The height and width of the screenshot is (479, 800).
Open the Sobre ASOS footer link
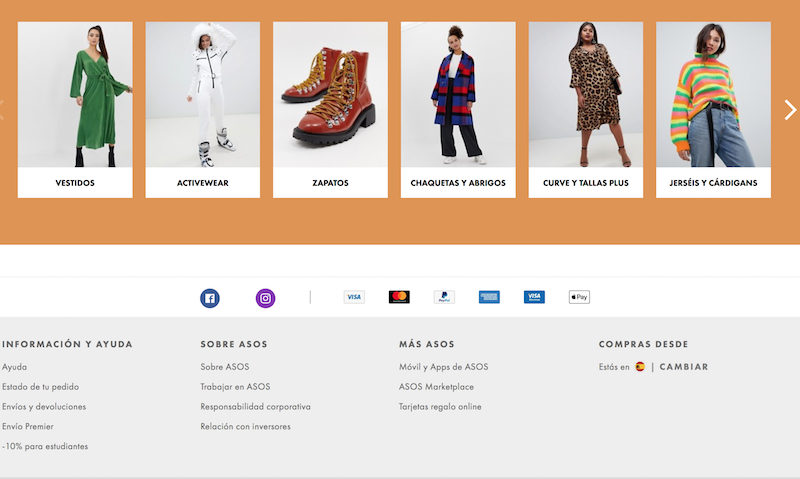225,367
